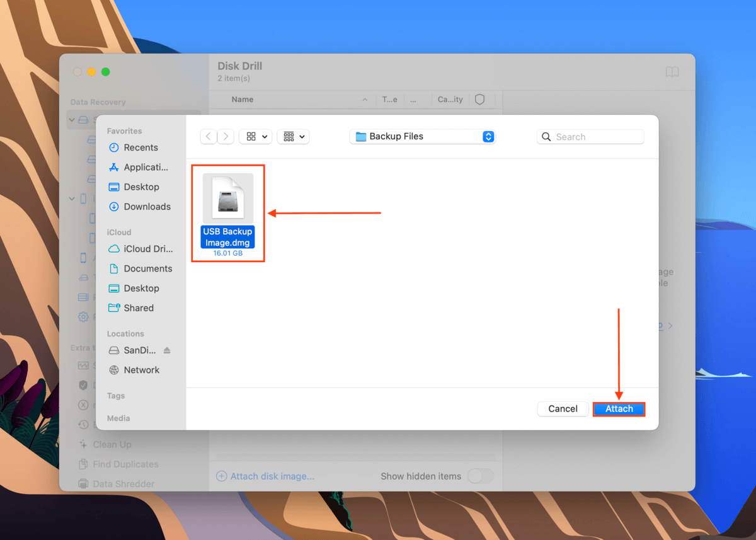Click the 16.01 GB file size label
This screenshot has height=540, width=756.
coord(227,253)
